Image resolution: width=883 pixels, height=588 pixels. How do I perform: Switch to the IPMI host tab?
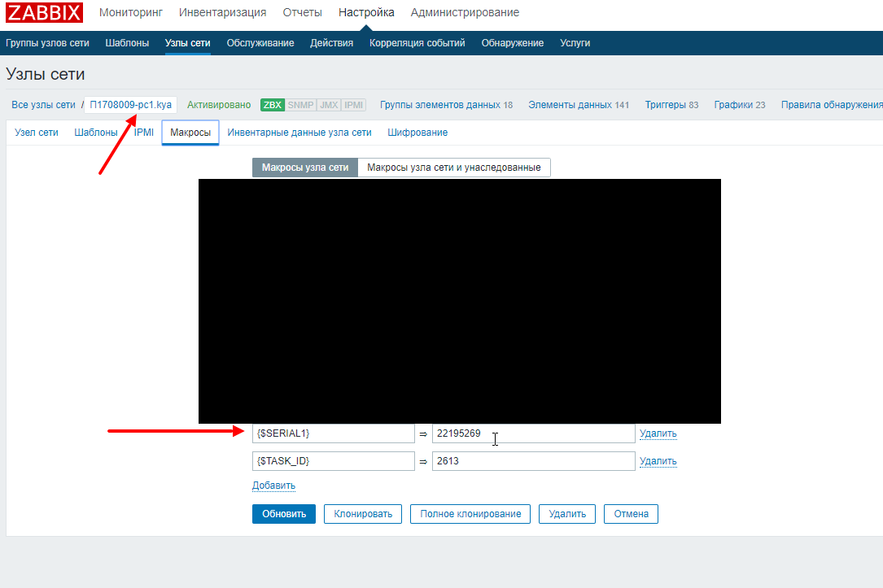coord(143,133)
